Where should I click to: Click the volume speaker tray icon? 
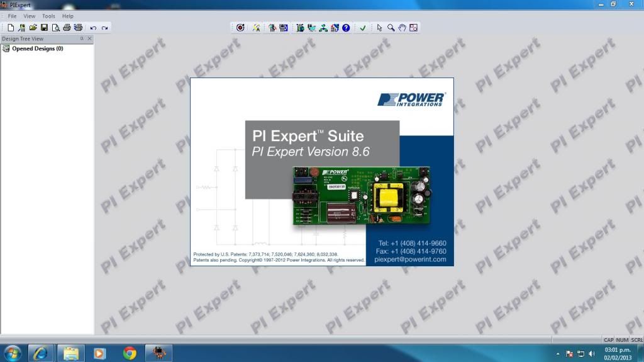point(592,354)
